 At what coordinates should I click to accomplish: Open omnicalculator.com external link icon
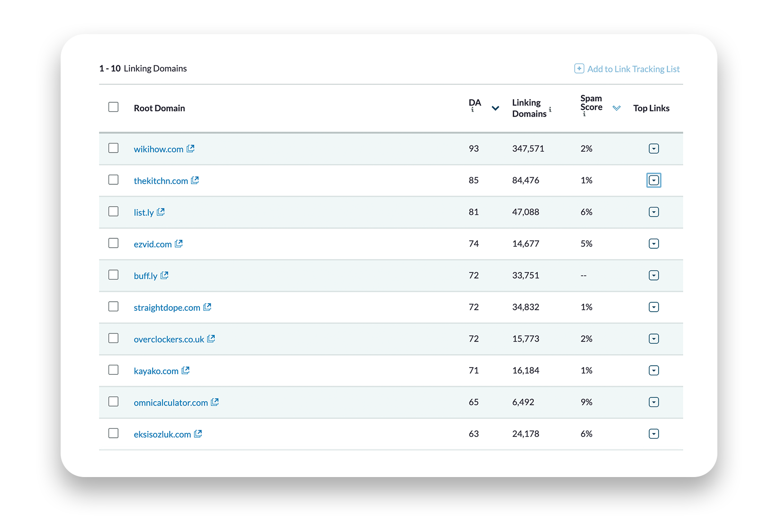tap(215, 402)
